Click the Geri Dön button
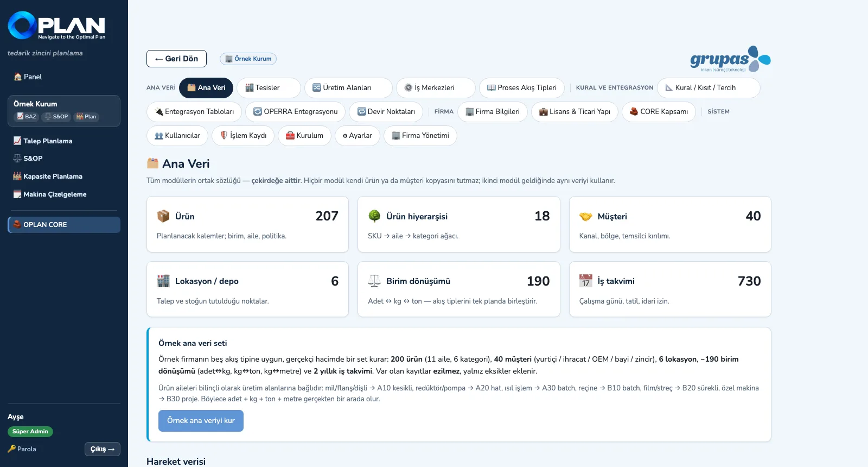868x467 pixels. point(176,59)
